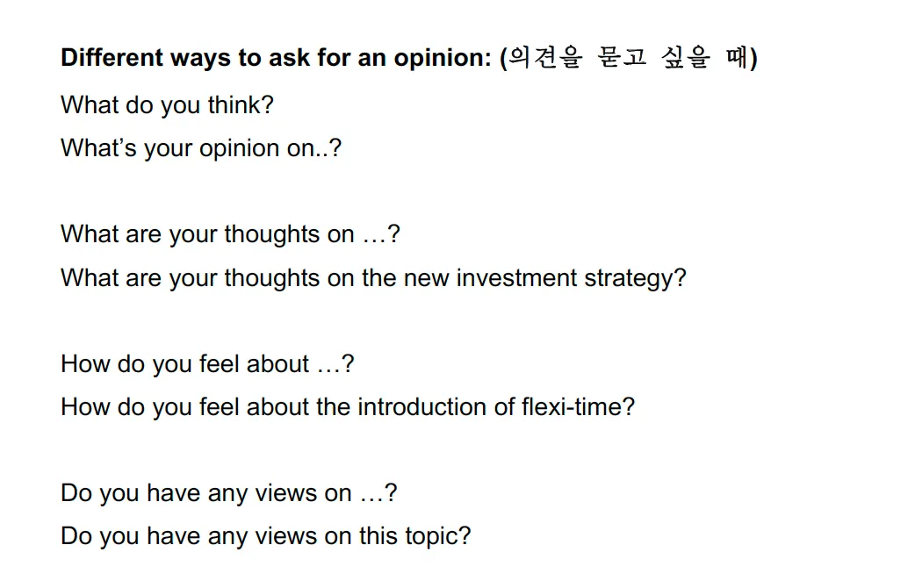Click 'Do you have any views on' line with ellipsis
This screenshot has width=915, height=588.
(x=228, y=493)
